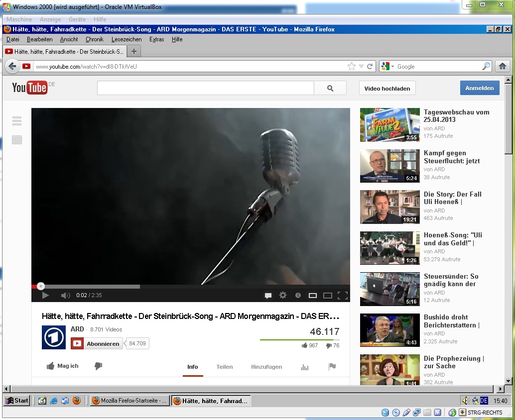Screen dimensions: 515x420
Task: Open the browser history dropdown arrow
Action: pyautogui.click(x=361, y=66)
